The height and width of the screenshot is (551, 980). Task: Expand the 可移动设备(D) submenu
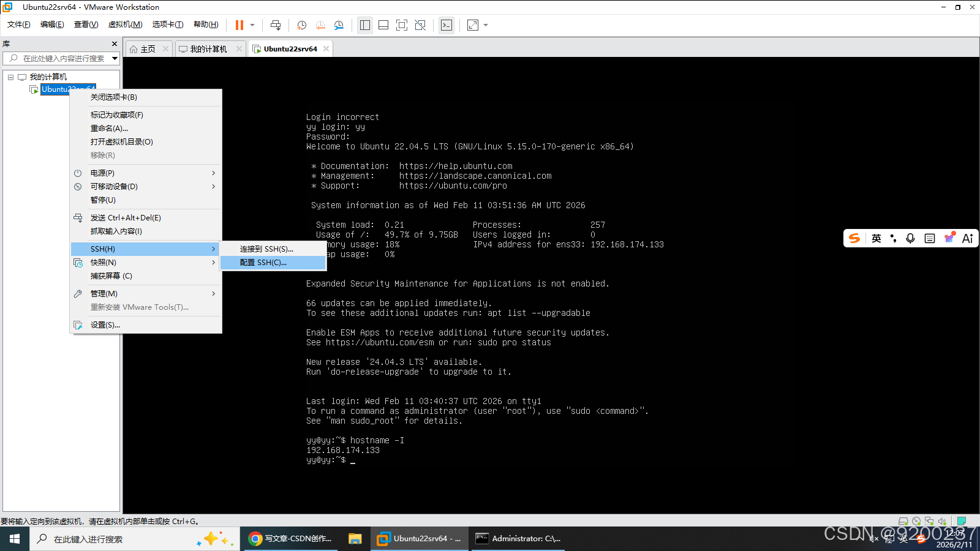(146, 187)
